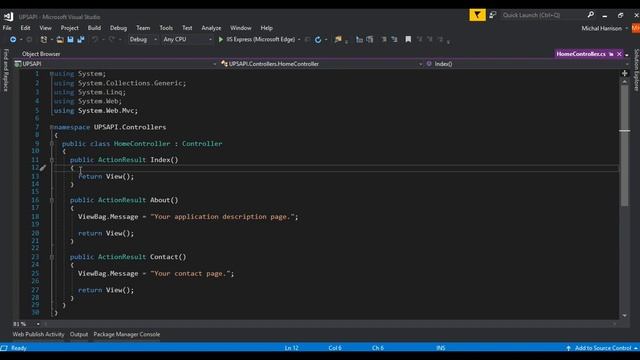The height and width of the screenshot is (360, 640).
Task: Open the Package Manager Console tab
Action: point(127,334)
